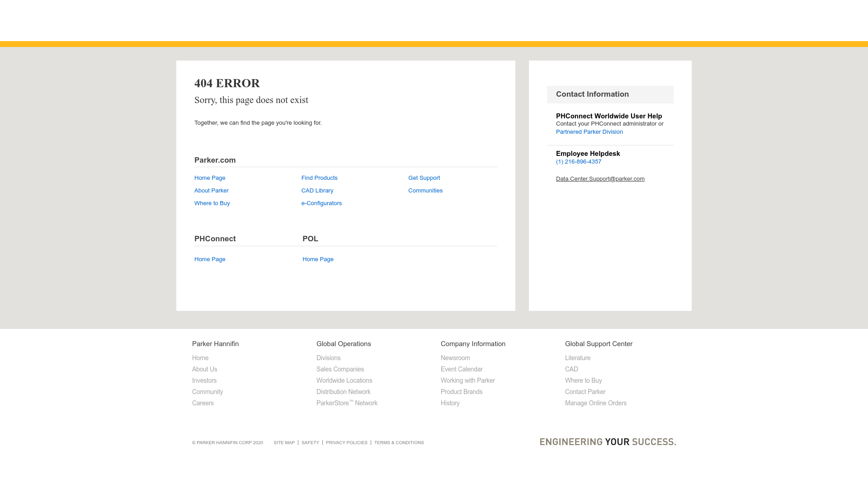Open the Find Products link
Viewport: 868px width, 488px height.
click(x=320, y=178)
